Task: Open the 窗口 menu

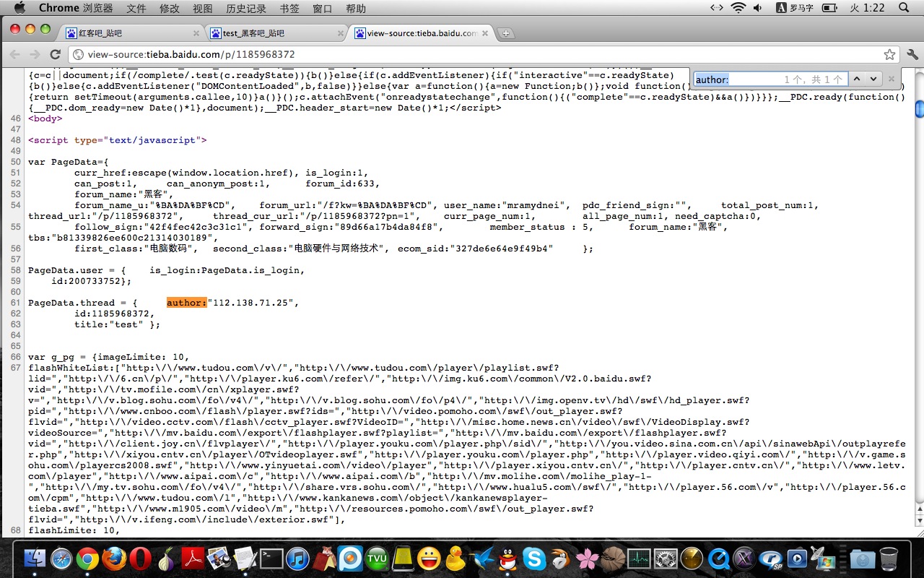Action: [x=323, y=8]
